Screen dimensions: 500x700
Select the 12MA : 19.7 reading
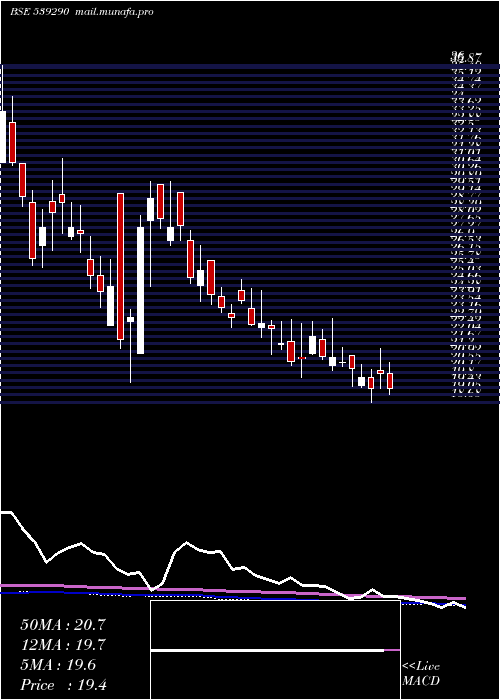click(63, 645)
